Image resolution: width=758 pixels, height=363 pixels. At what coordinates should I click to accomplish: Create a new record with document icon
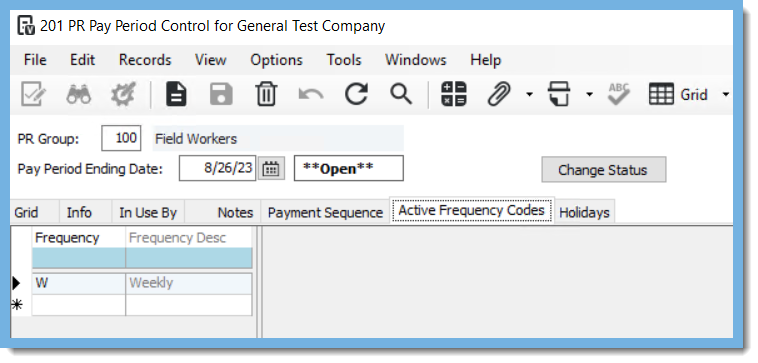(x=176, y=94)
